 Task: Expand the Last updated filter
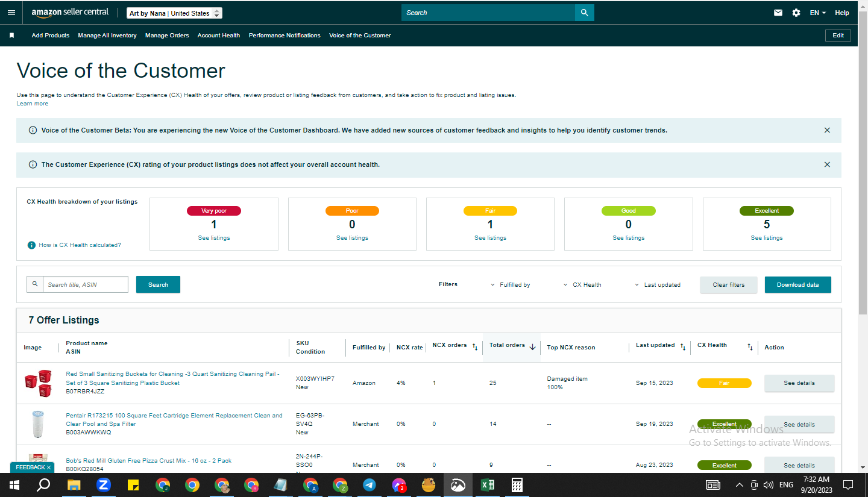click(658, 285)
